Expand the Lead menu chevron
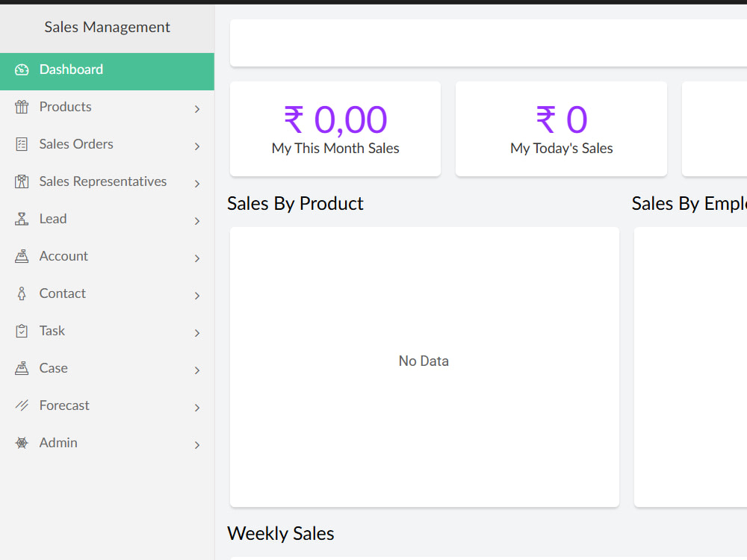747x560 pixels. (197, 221)
